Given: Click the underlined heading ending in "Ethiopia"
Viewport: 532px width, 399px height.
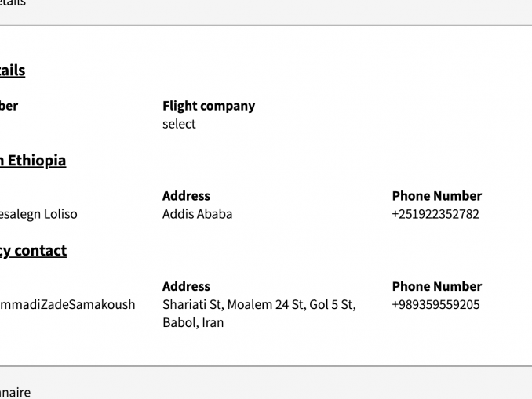Looking at the screenshot, I should [33, 161].
